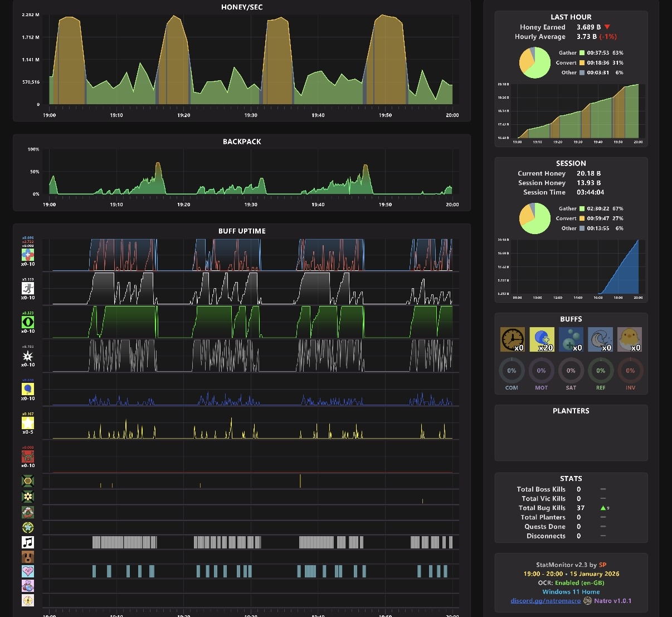The image size is (672, 617).
Task: Click the yellow Convert swatch in Session
Action: 582,218
